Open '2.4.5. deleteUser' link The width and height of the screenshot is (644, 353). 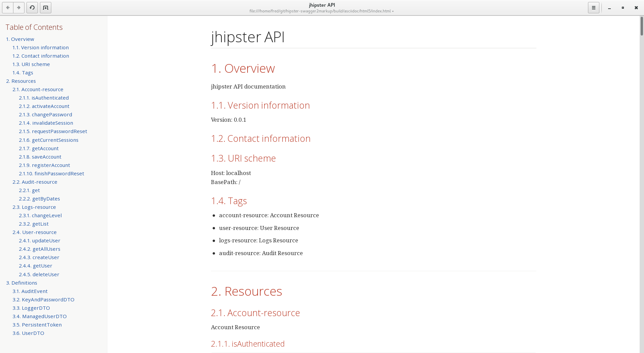[x=39, y=274]
